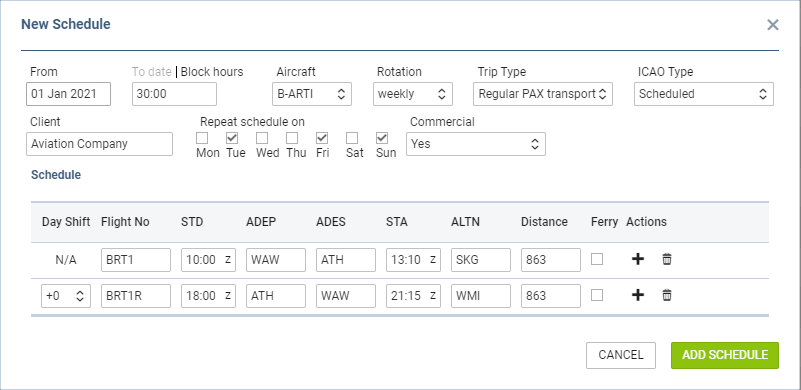Click the CANCEL button
Viewport: 801px width, 390px height.
point(621,355)
